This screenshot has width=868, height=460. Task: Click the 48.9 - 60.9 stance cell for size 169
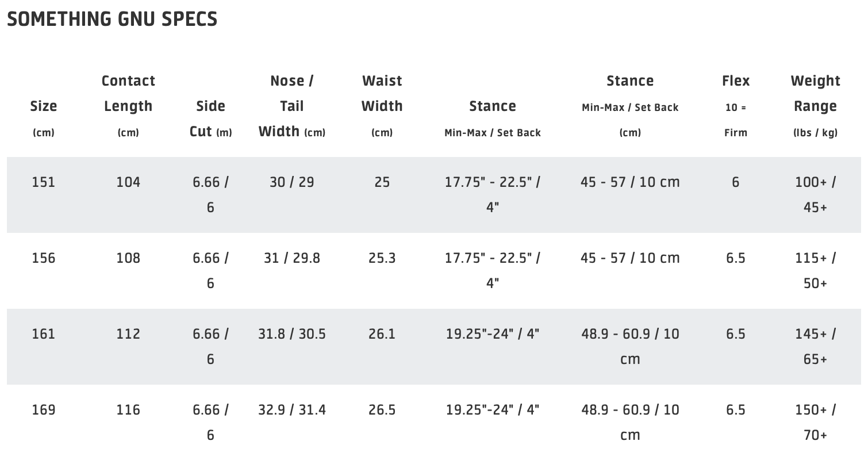point(630,422)
